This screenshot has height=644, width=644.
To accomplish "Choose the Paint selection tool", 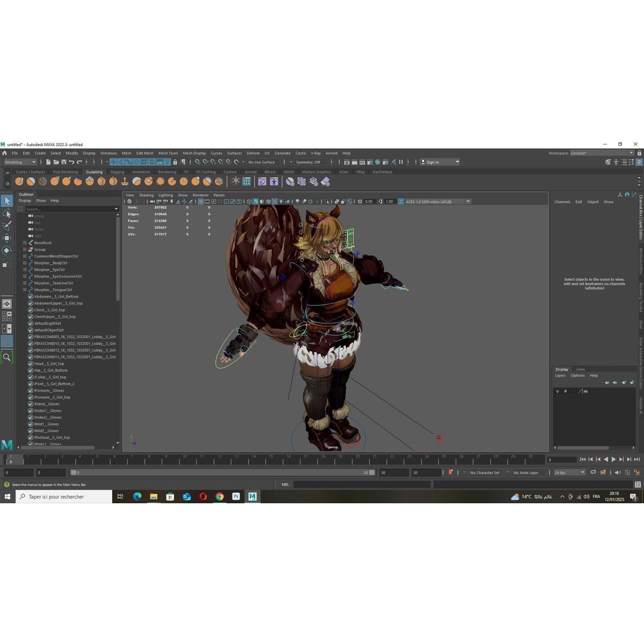I will point(7,226).
